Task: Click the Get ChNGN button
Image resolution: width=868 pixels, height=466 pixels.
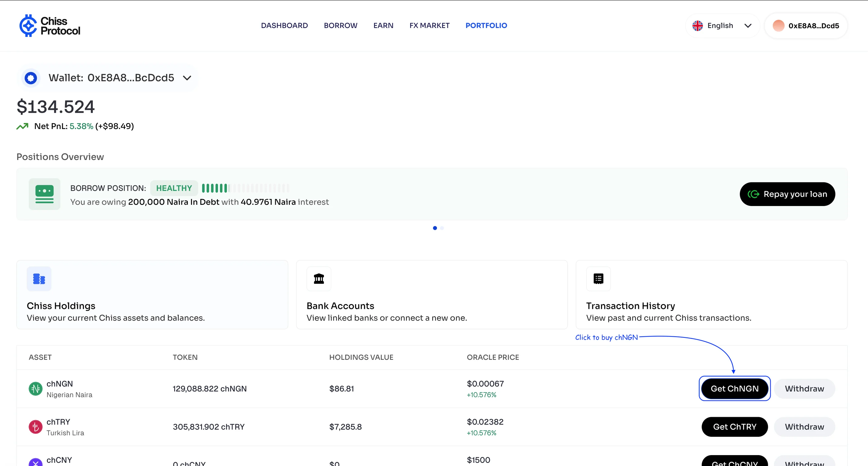Action: (x=734, y=389)
